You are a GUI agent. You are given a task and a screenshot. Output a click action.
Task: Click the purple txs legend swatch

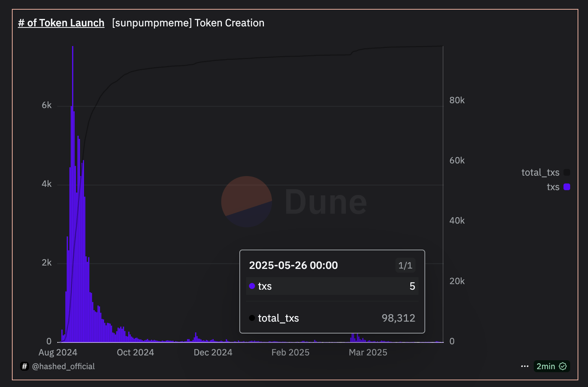(x=567, y=187)
